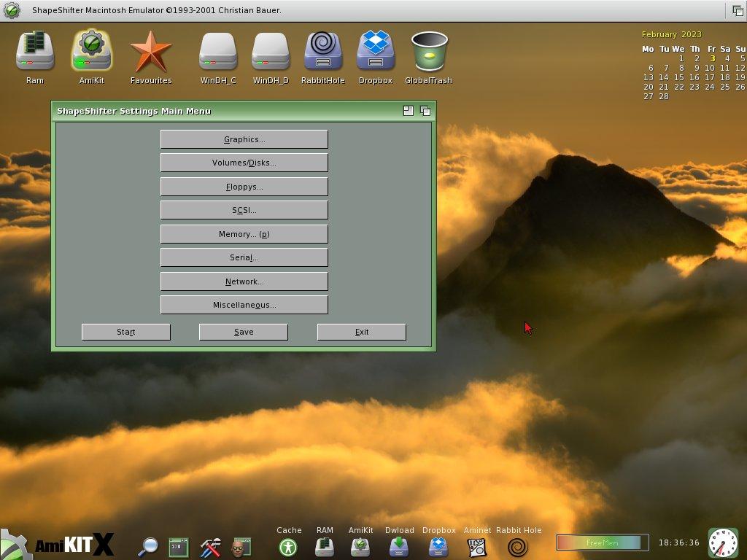Open the AmiKit dock icon
747x560 pixels.
pyautogui.click(x=360, y=547)
